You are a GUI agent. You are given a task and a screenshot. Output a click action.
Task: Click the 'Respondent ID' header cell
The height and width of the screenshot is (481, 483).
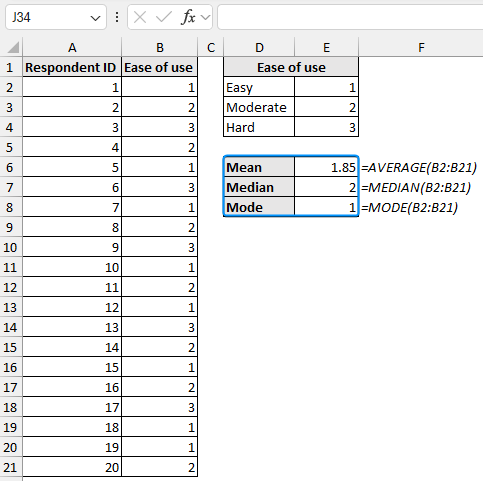click(x=72, y=67)
